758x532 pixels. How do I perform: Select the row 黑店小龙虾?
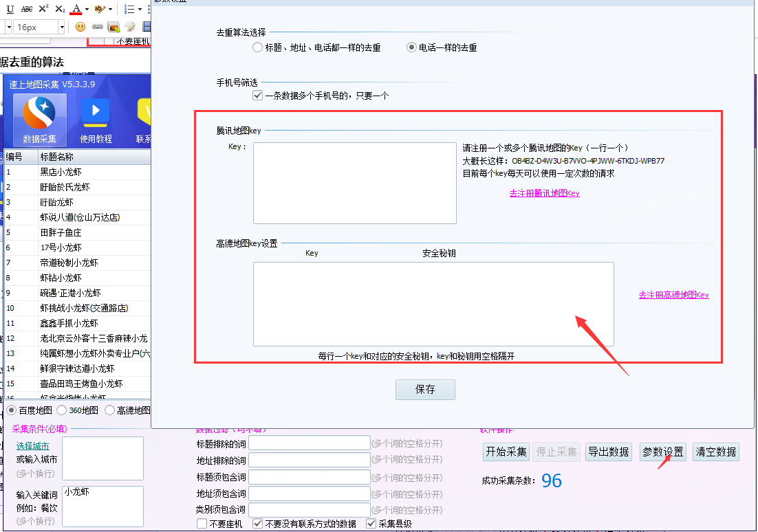[x=77, y=172]
